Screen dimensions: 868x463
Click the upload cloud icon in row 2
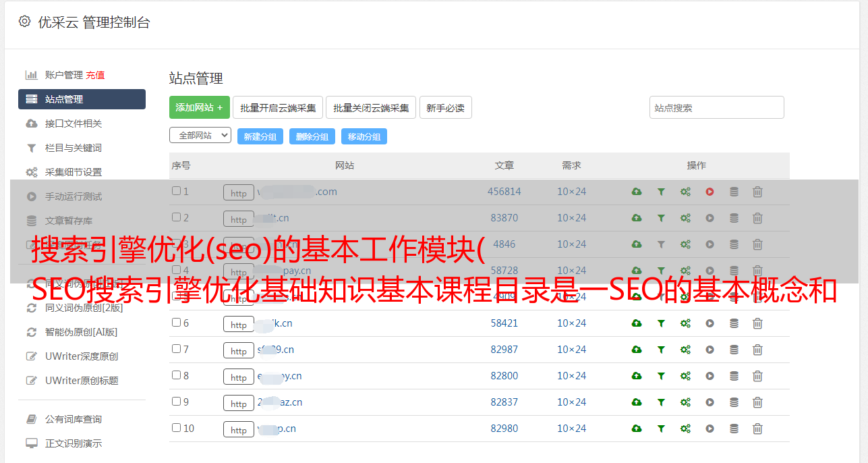click(637, 218)
